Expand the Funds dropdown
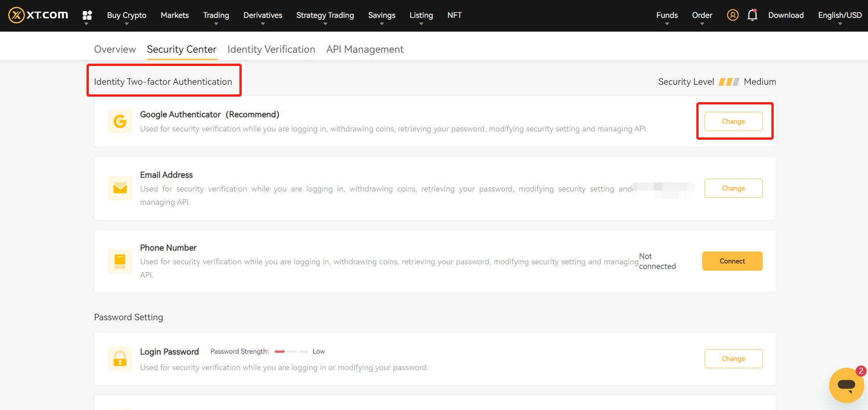868x410 pixels. coord(667,16)
